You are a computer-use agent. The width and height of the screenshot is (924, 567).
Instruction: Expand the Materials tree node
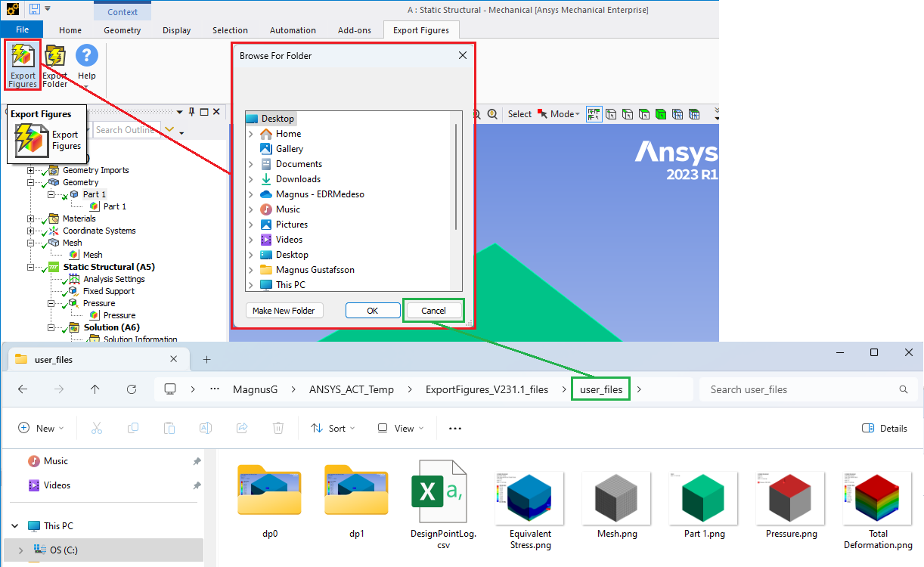pyautogui.click(x=31, y=218)
